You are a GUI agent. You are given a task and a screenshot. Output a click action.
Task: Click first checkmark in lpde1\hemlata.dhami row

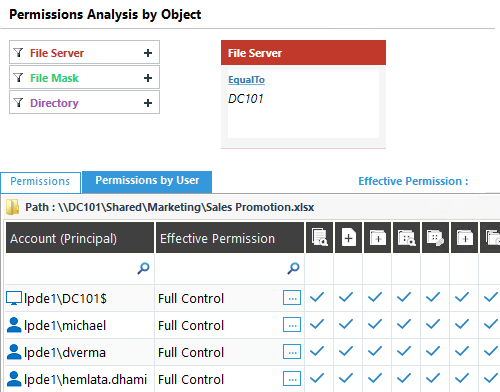click(x=317, y=378)
